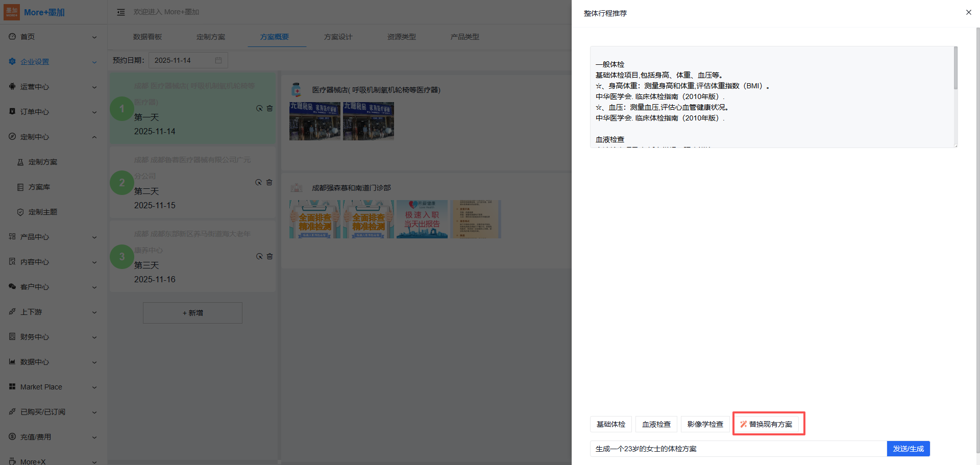Click the medical store icon beside 医疗器械店
Image resolution: width=980 pixels, height=465 pixels.
296,90
